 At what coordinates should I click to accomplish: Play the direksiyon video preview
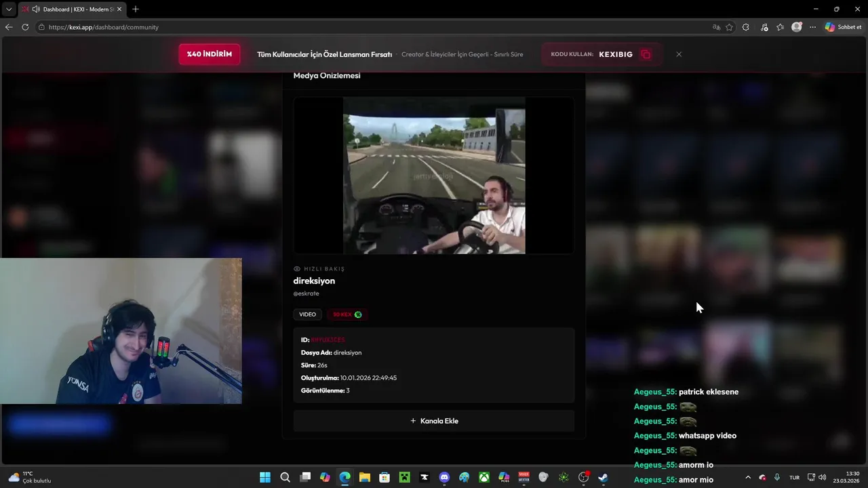(434, 176)
